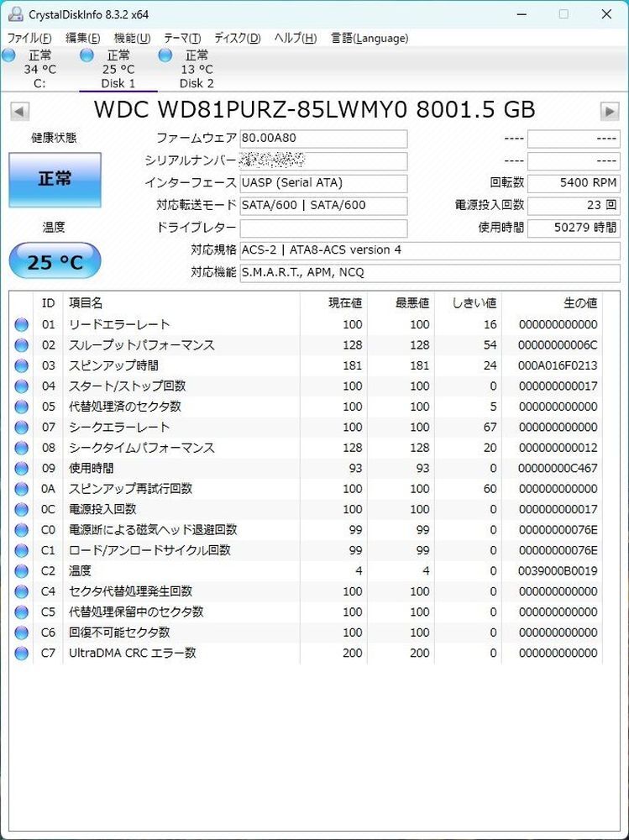The image size is (629, 840).
Task: Click raw value 00000000C467
Action: [x=558, y=468]
